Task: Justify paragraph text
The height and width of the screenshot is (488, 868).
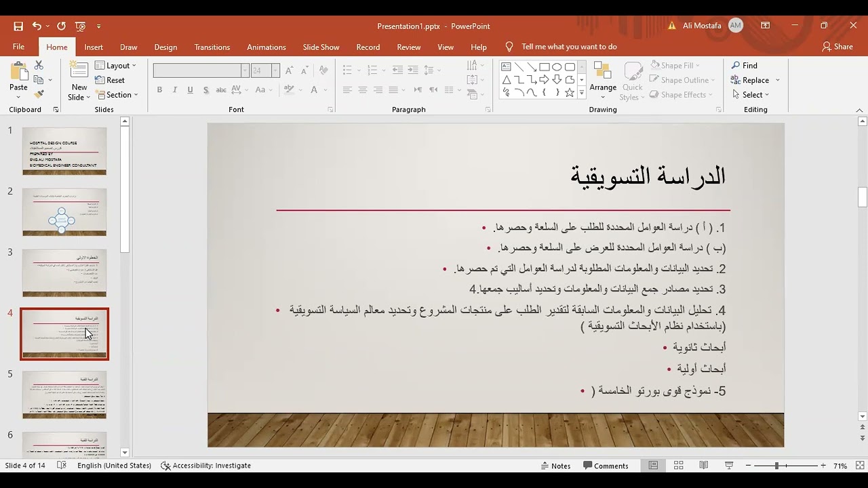Action: coord(393,90)
